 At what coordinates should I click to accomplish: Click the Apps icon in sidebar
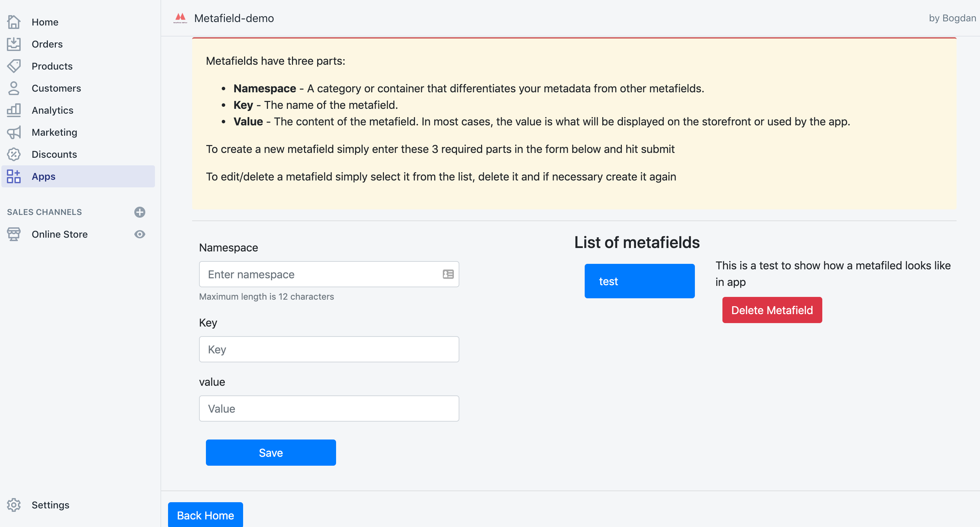tap(14, 176)
